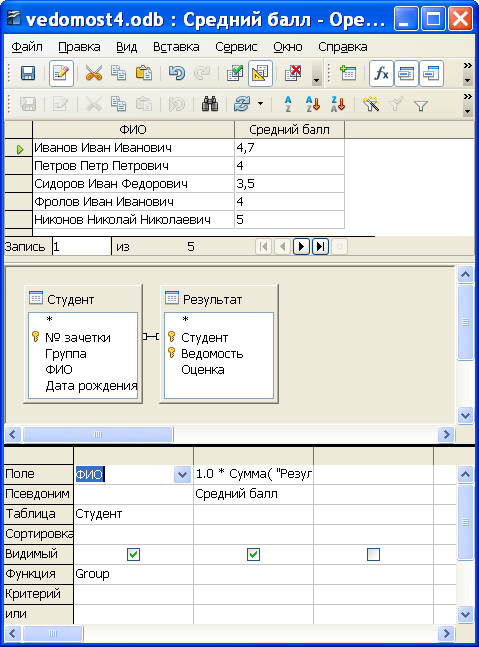Open the Refresh icon dropdown arrow
Viewport: 479px width, 647px height.
click(260, 104)
